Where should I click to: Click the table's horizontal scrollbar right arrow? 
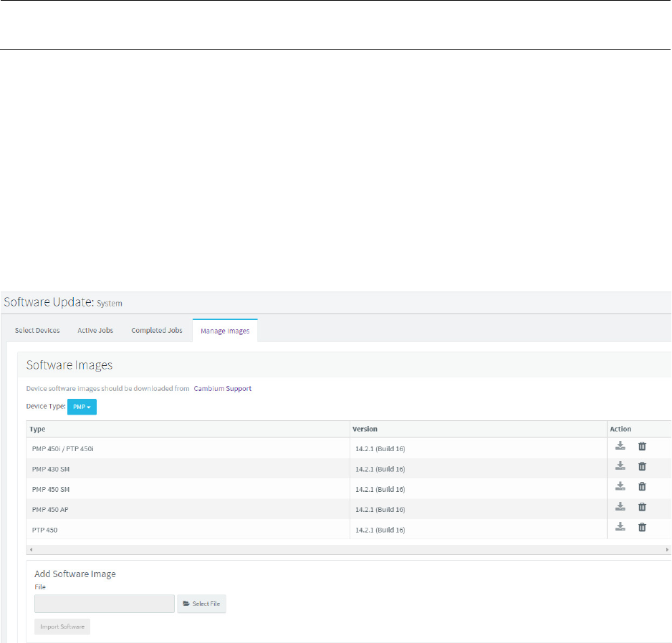click(x=667, y=550)
